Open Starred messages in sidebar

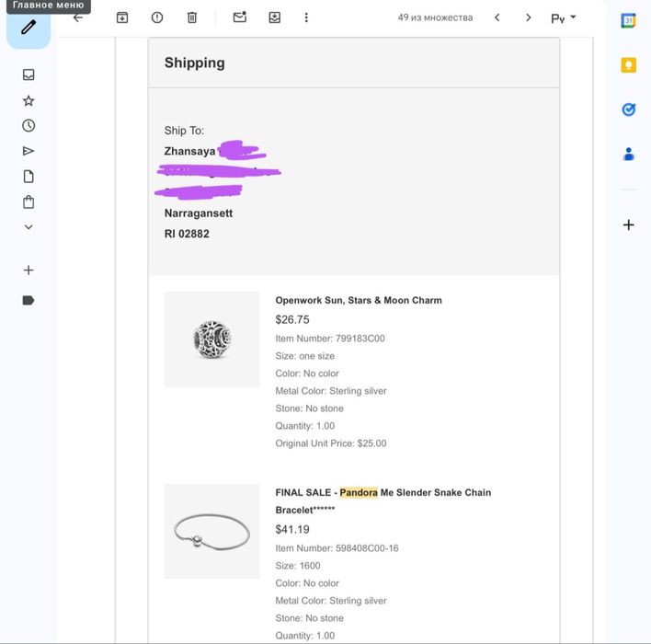point(29,100)
